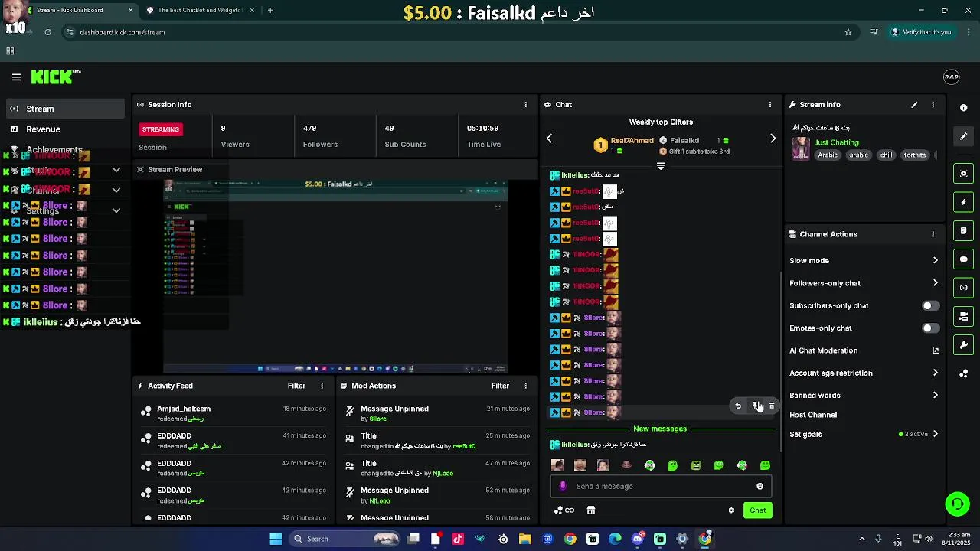980x551 pixels.
Task: Reply to the last 8llore message
Action: [x=738, y=406]
